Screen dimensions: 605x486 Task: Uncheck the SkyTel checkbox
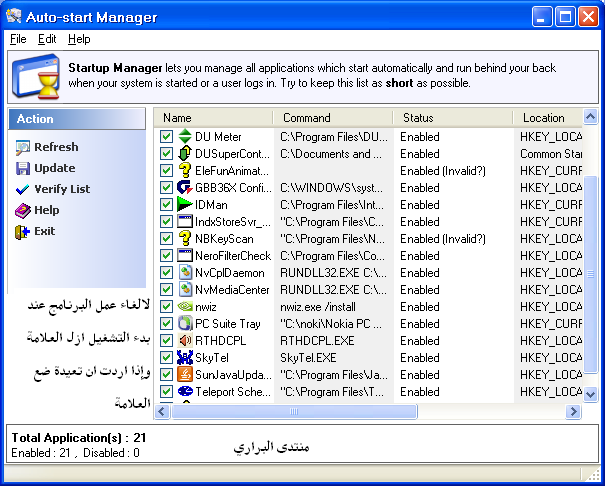tap(166, 357)
